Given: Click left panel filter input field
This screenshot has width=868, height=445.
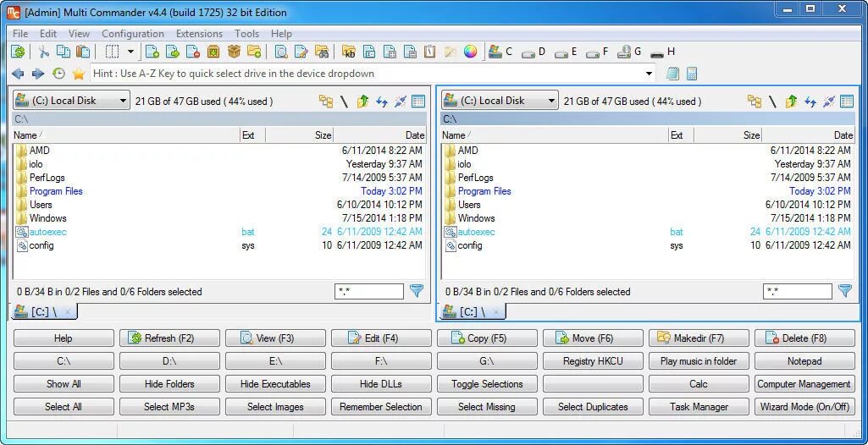Looking at the screenshot, I should pyautogui.click(x=369, y=291).
